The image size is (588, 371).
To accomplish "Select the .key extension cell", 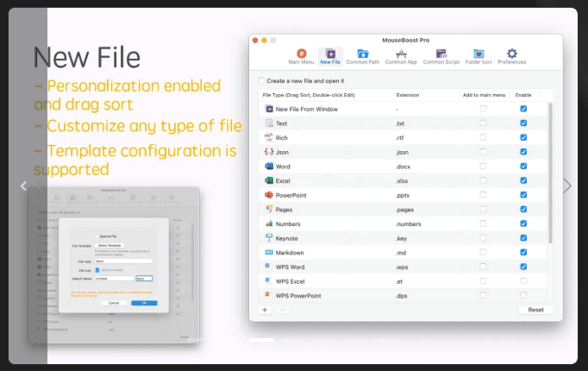I will tap(401, 238).
